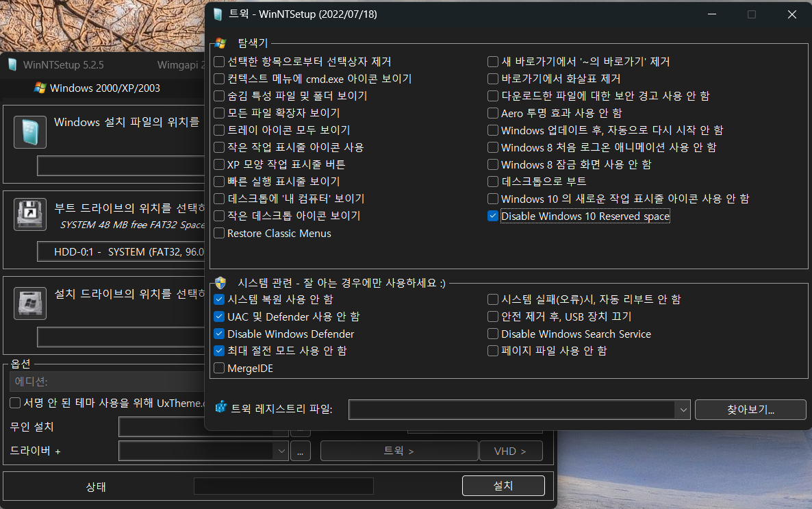Enable 선택한 항목으로부터 선택상자 제거 checkbox
Image resolution: width=812 pixels, height=509 pixels.
point(219,62)
